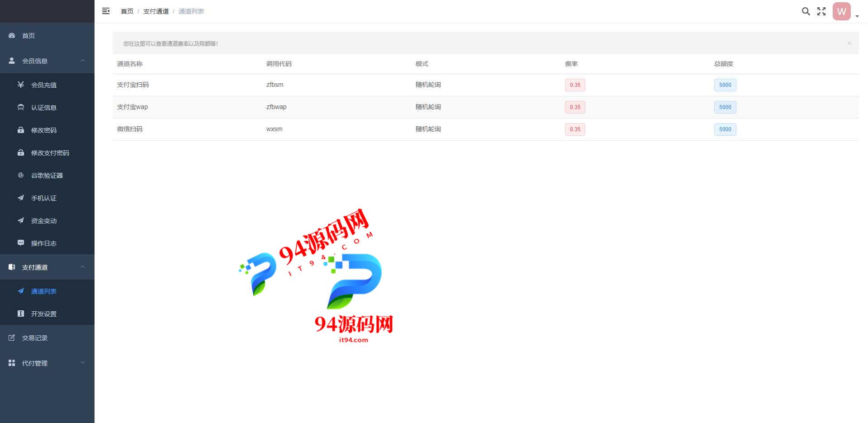
Task: Click the 0.35 rate tag for 微信扫码
Action: click(x=575, y=129)
